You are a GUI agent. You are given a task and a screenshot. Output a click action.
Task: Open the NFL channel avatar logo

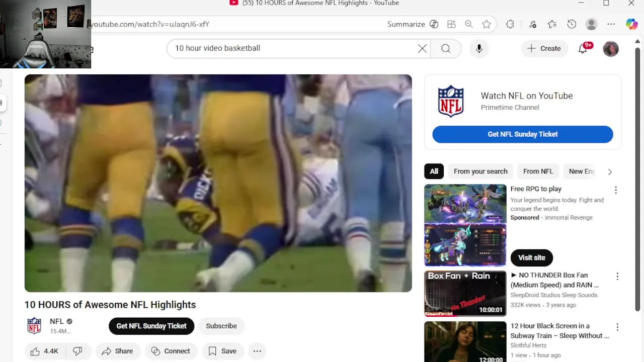coord(34,326)
